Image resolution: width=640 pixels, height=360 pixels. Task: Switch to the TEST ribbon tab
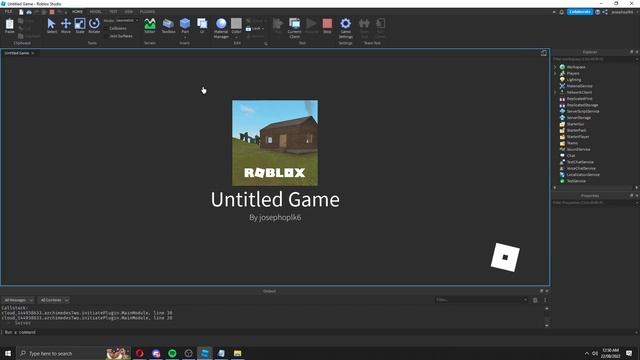click(x=113, y=11)
